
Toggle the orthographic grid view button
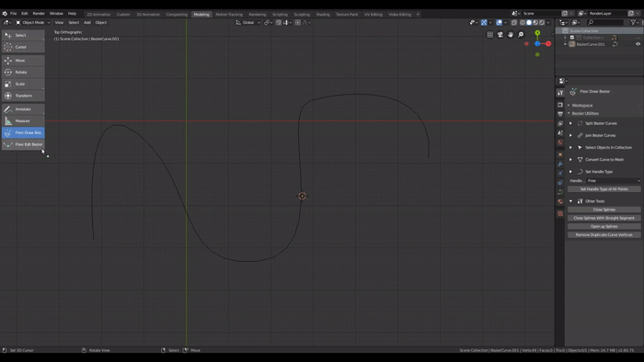[x=489, y=35]
